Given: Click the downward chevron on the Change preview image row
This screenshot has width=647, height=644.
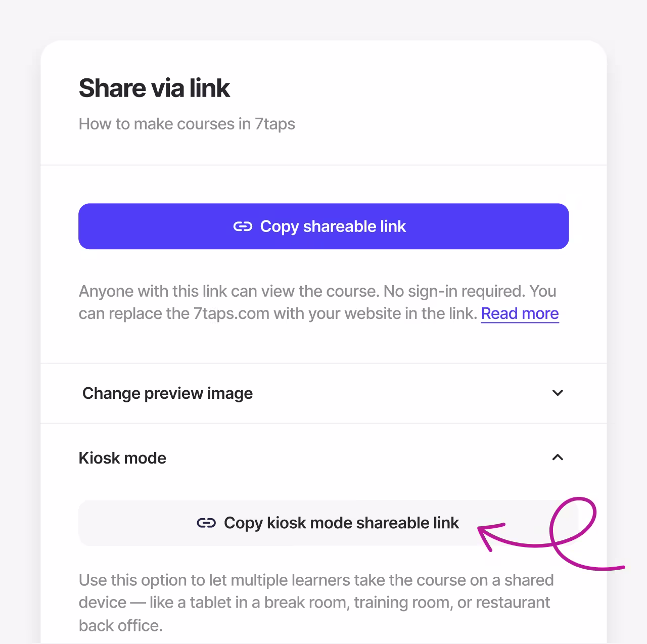Looking at the screenshot, I should tap(558, 393).
